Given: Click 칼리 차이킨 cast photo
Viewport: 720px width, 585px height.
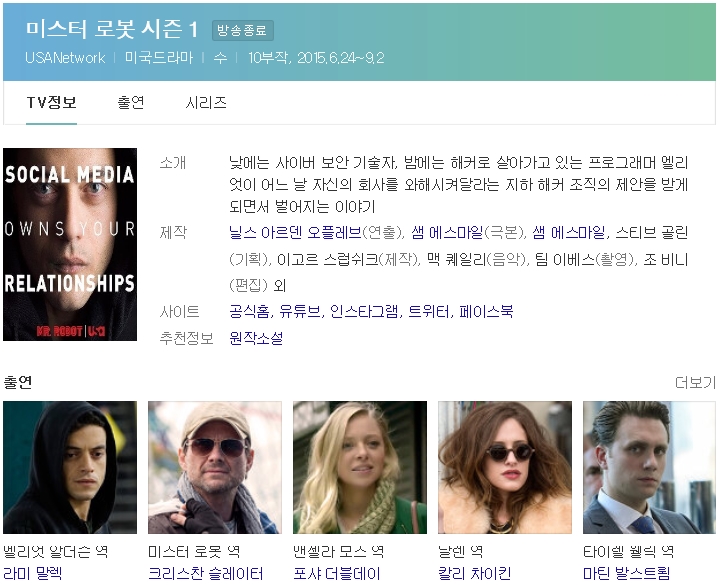Looking at the screenshot, I should (505, 467).
